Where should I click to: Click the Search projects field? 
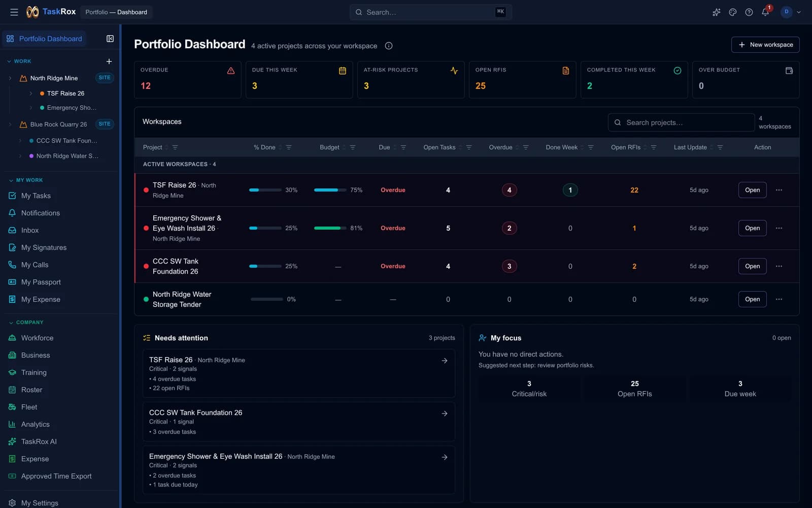[681, 122]
